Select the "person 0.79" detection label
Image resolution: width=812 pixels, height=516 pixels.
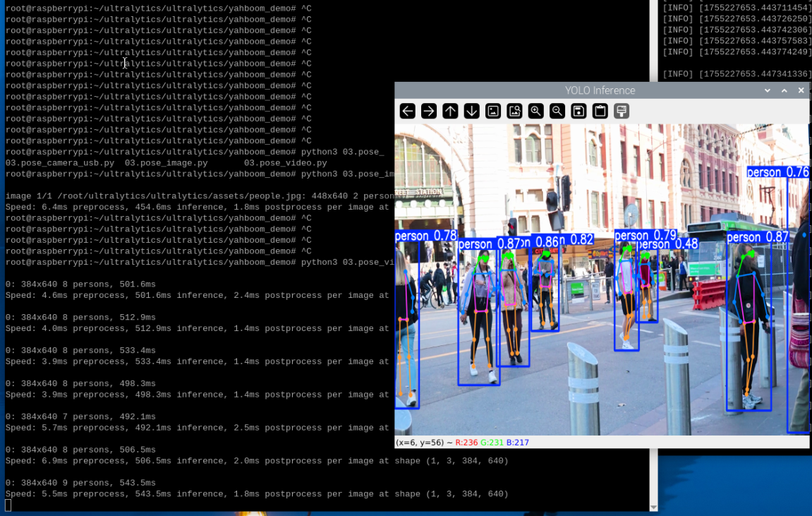tap(646, 235)
